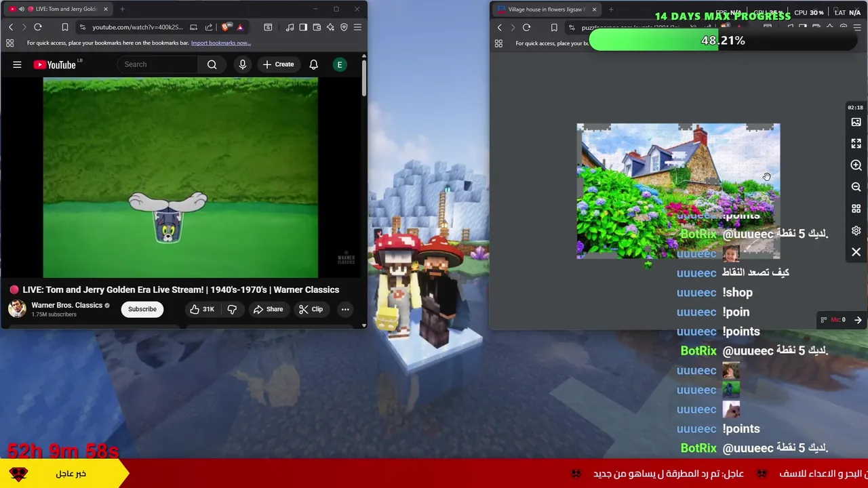The width and height of the screenshot is (868, 488).
Task: Open Warner Bros. Classics channel avatar
Action: (17, 309)
